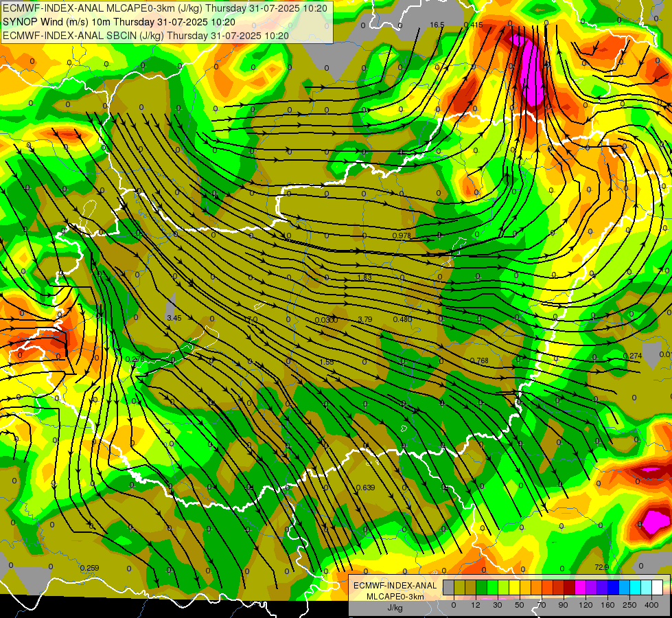672x618 pixels.
Task: Click the SYNOP Wind 10m header line
Action: coord(119,22)
